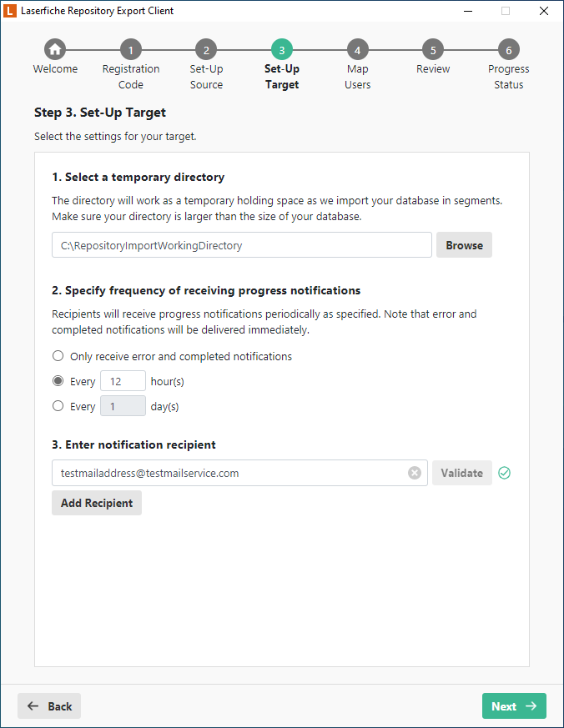Browse for a temporary directory
Image resolution: width=564 pixels, height=728 pixels.
pos(464,244)
